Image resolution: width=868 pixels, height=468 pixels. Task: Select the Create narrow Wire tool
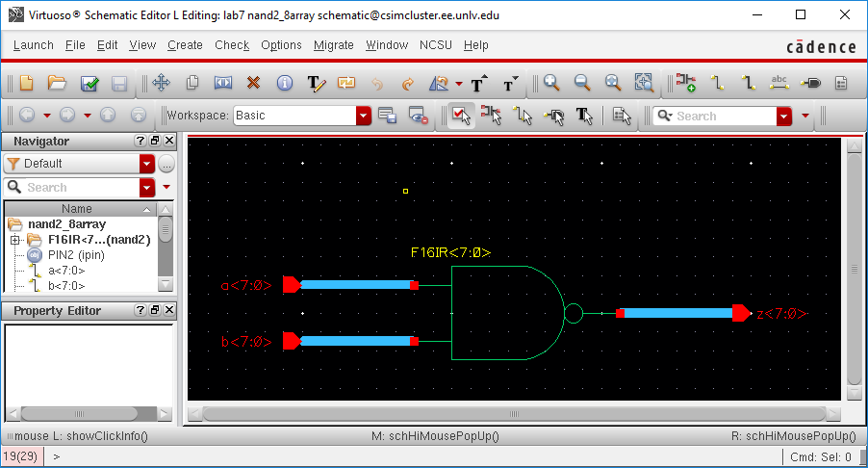(x=718, y=83)
